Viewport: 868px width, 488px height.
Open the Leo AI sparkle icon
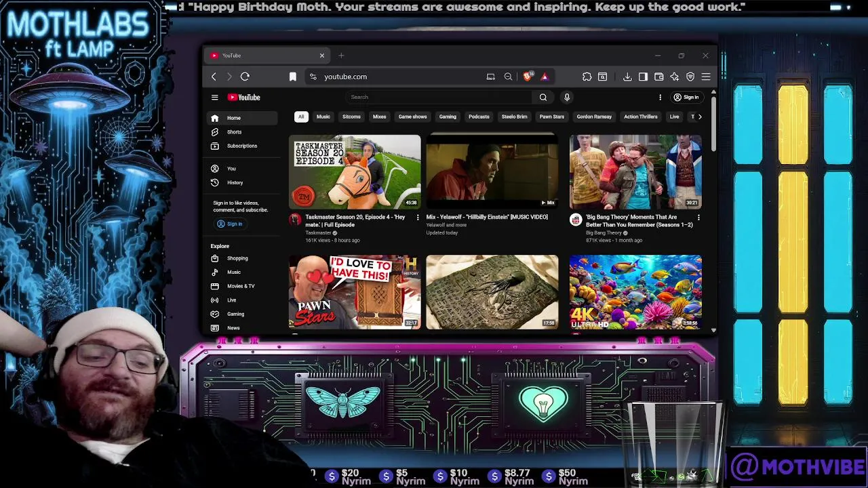click(674, 77)
